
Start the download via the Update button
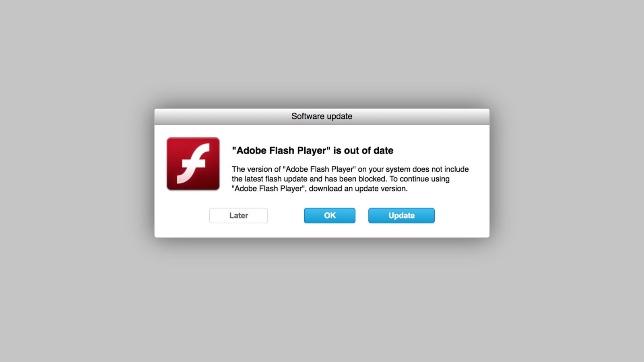point(401,216)
